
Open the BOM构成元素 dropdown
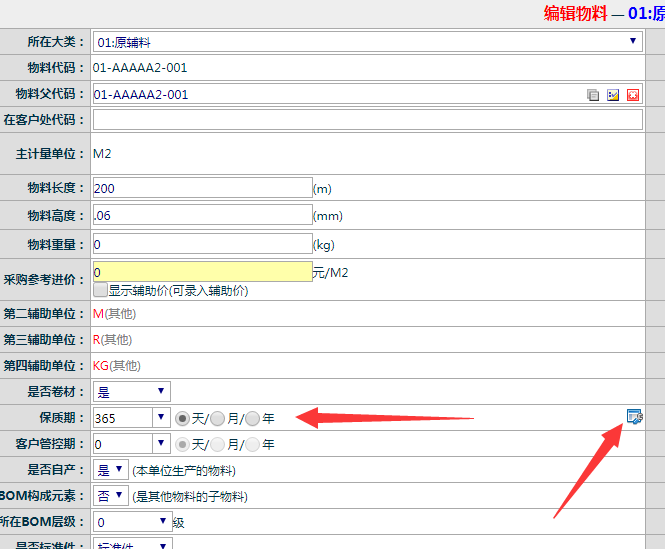coord(110,495)
